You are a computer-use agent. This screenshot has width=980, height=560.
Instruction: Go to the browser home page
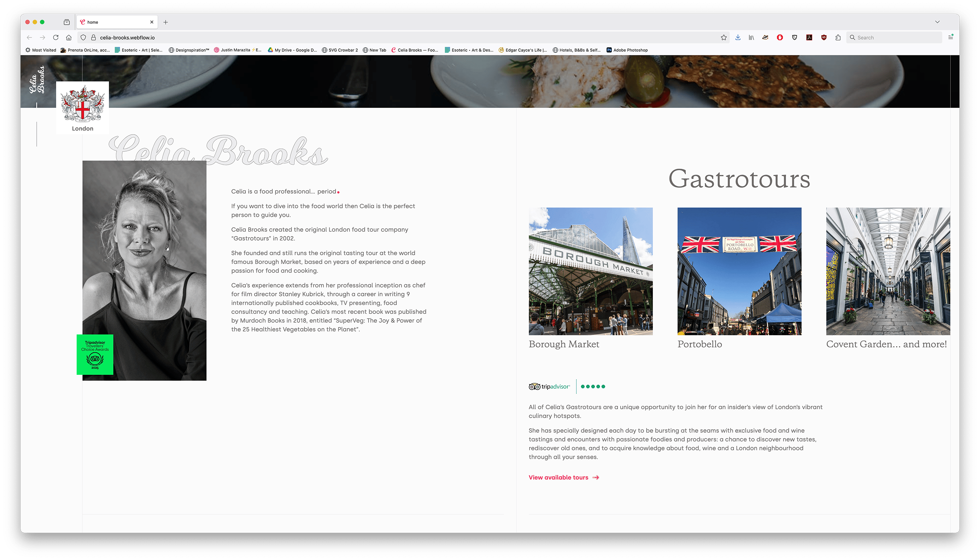pos(69,37)
